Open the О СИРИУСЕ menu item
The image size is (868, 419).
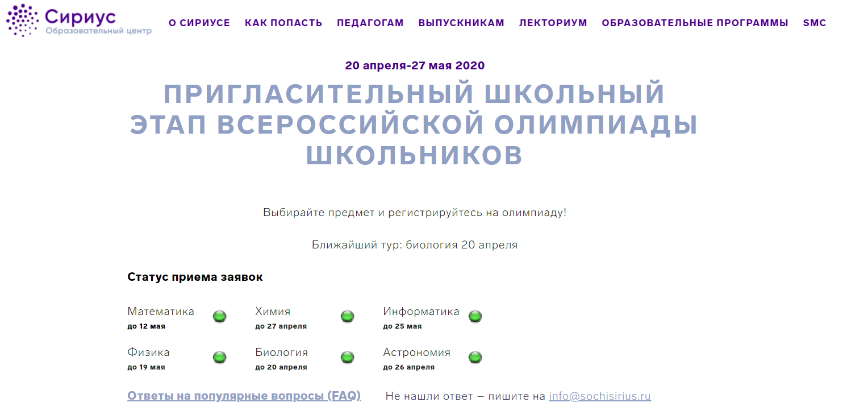coord(199,23)
